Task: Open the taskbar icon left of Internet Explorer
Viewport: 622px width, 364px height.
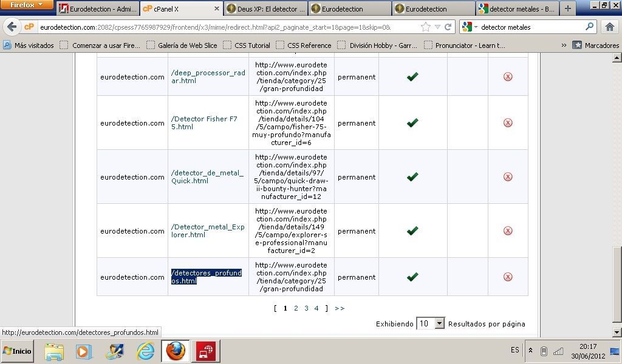Action: 115,351
